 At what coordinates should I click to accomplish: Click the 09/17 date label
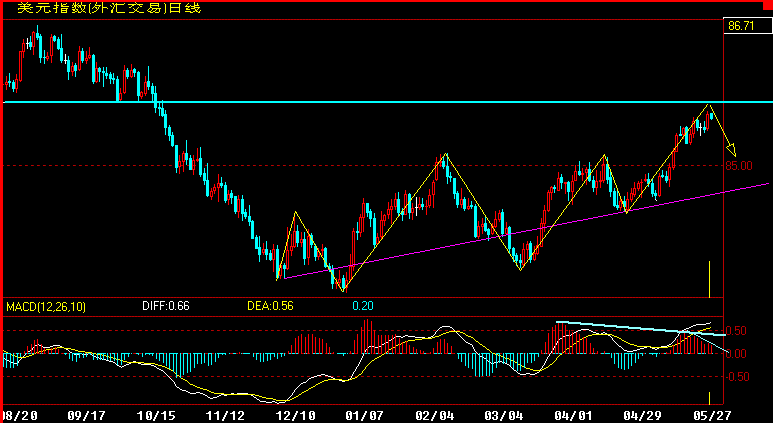coord(85,416)
